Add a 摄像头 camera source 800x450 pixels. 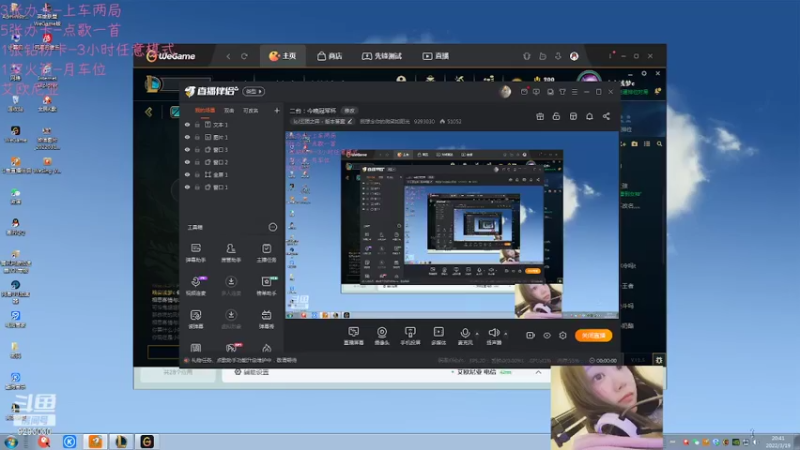tap(382, 336)
